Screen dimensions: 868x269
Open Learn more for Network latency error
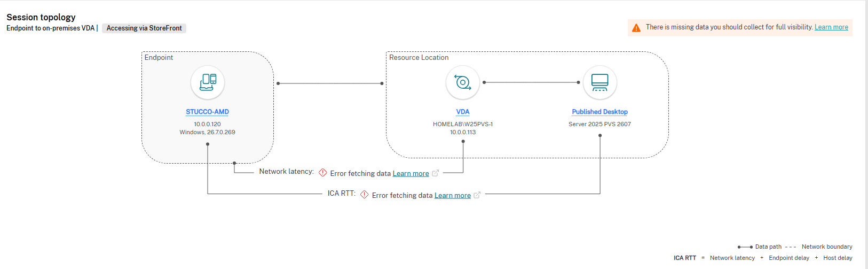click(411, 173)
